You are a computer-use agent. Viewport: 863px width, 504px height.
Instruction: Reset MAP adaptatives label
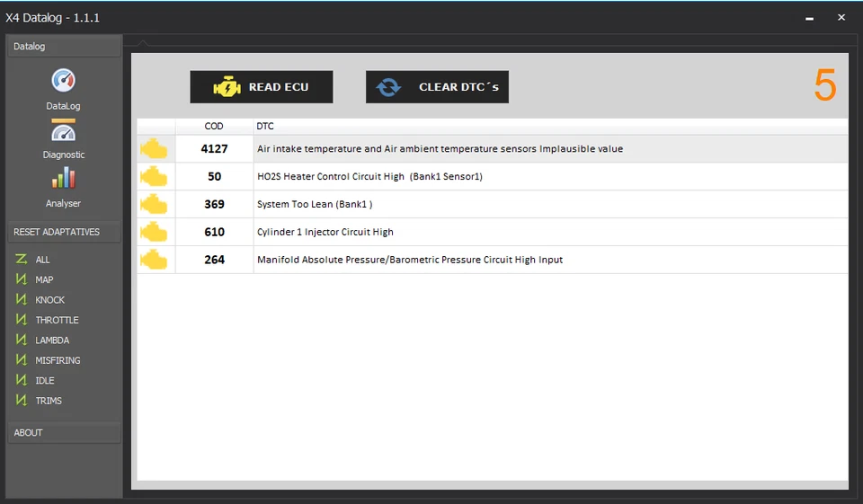point(44,279)
